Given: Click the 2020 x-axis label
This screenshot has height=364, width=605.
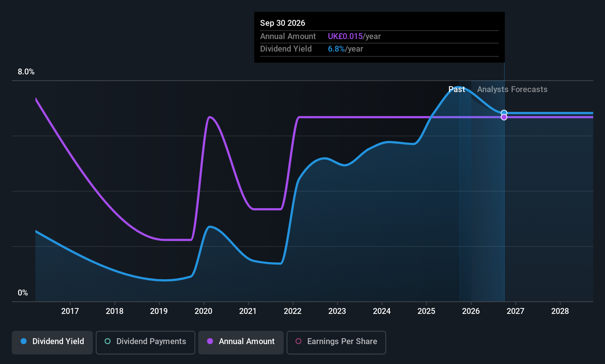Looking at the screenshot, I should [x=203, y=311].
